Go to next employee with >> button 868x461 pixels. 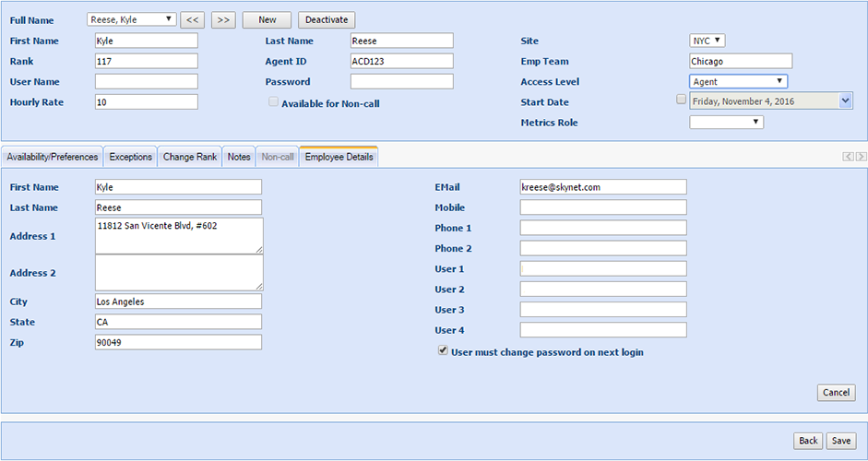223,19
